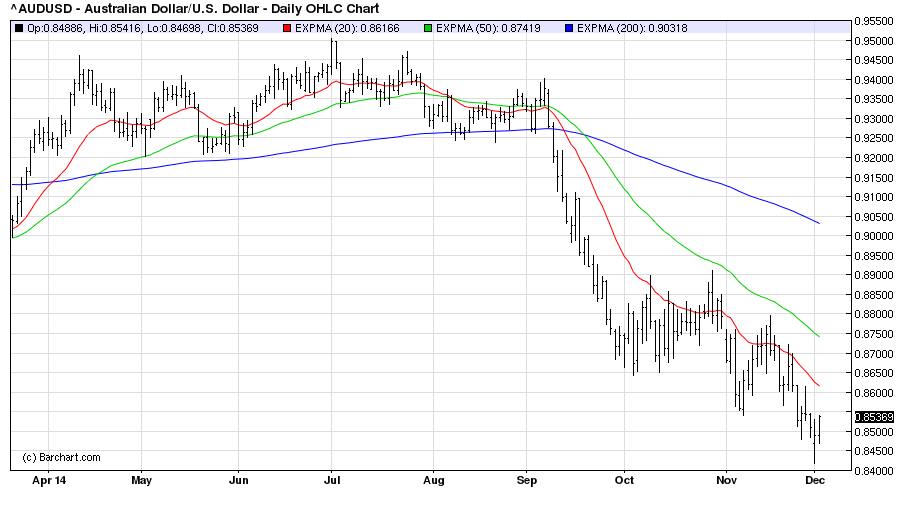Click the 0.90000 price axis label
The height and width of the screenshot is (511, 900).
(874, 236)
